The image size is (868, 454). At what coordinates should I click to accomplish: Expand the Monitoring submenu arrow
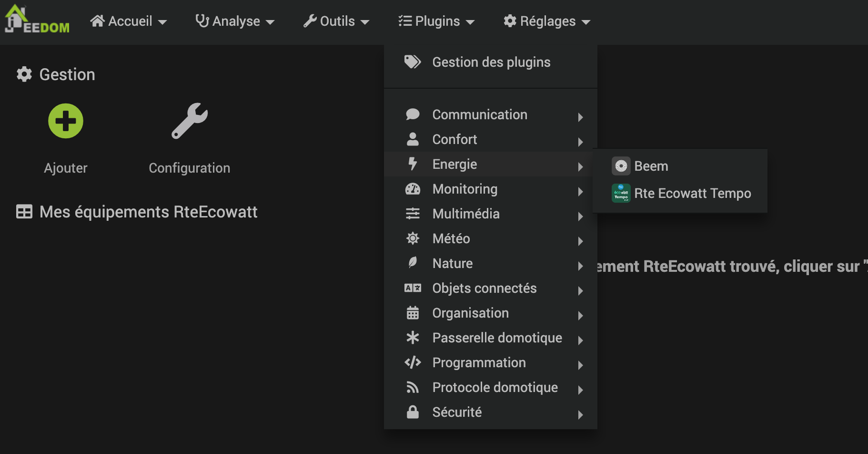580,191
